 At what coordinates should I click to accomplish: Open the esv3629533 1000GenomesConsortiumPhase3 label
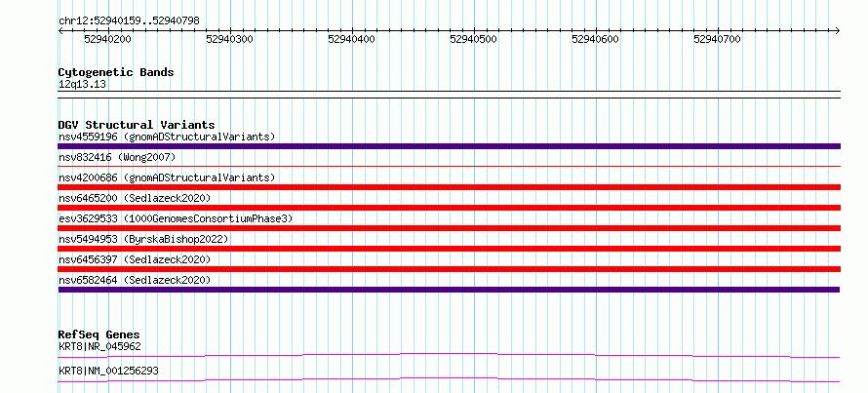tap(176, 218)
